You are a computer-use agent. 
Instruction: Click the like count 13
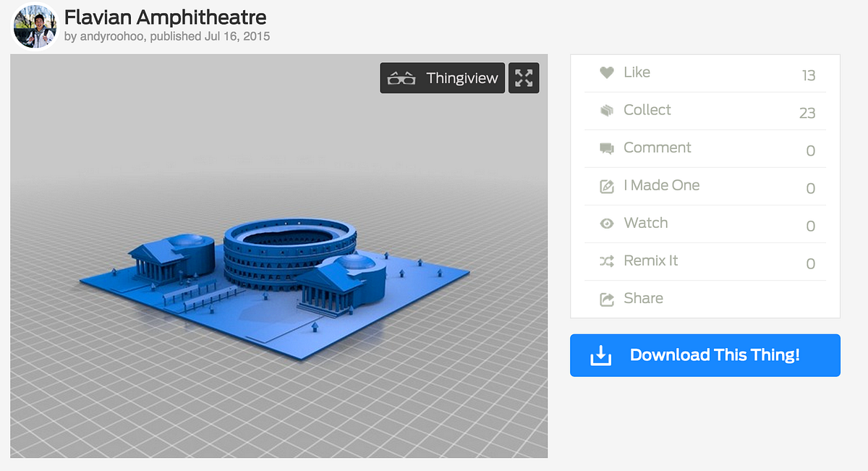[809, 75]
